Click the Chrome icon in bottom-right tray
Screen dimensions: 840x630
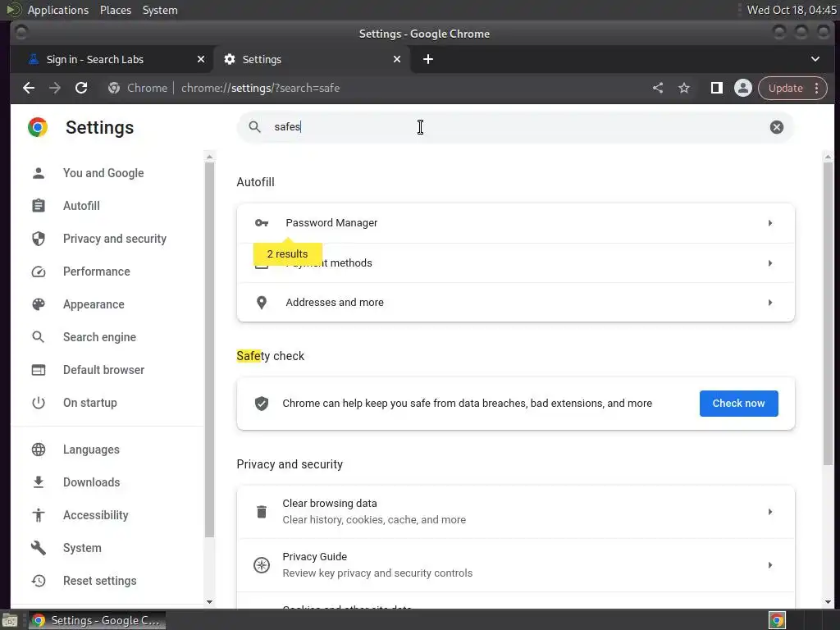[777, 620]
